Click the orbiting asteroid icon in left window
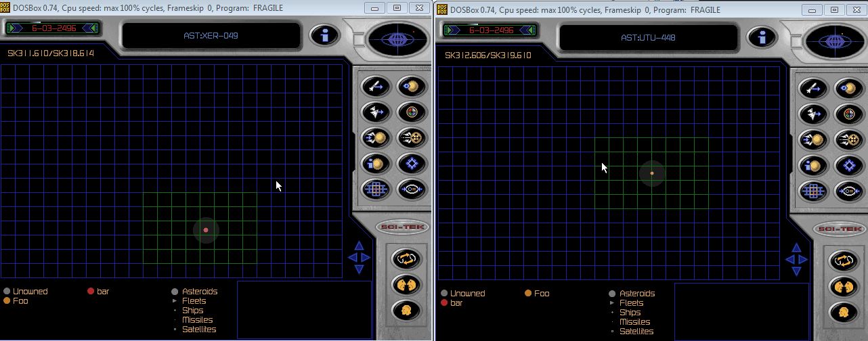The width and height of the screenshot is (868, 341). click(410, 86)
